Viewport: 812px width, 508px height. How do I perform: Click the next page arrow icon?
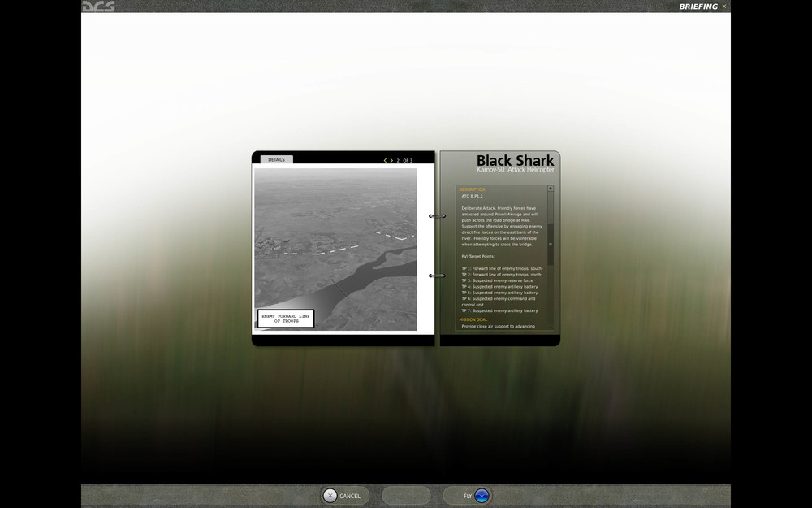pyautogui.click(x=391, y=161)
